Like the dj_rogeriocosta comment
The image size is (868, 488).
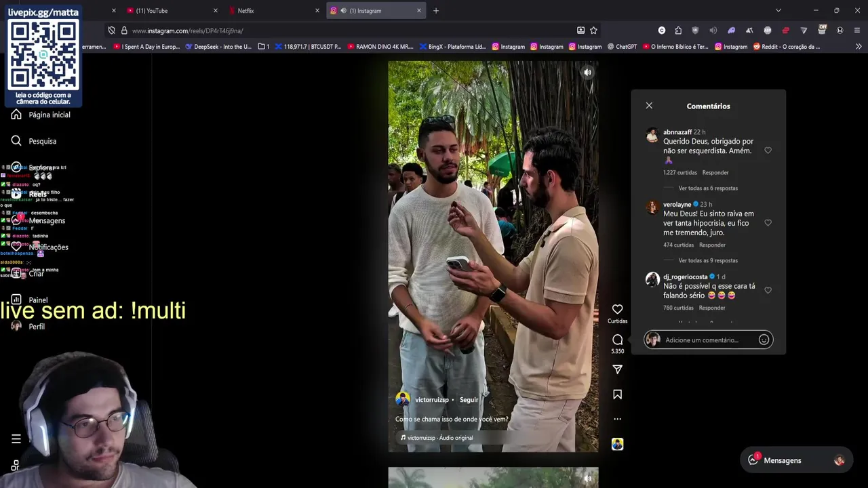(x=768, y=290)
